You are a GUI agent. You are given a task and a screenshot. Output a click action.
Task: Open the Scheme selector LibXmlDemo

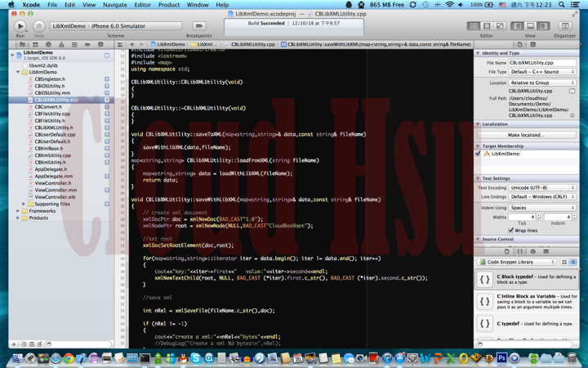tap(69, 26)
